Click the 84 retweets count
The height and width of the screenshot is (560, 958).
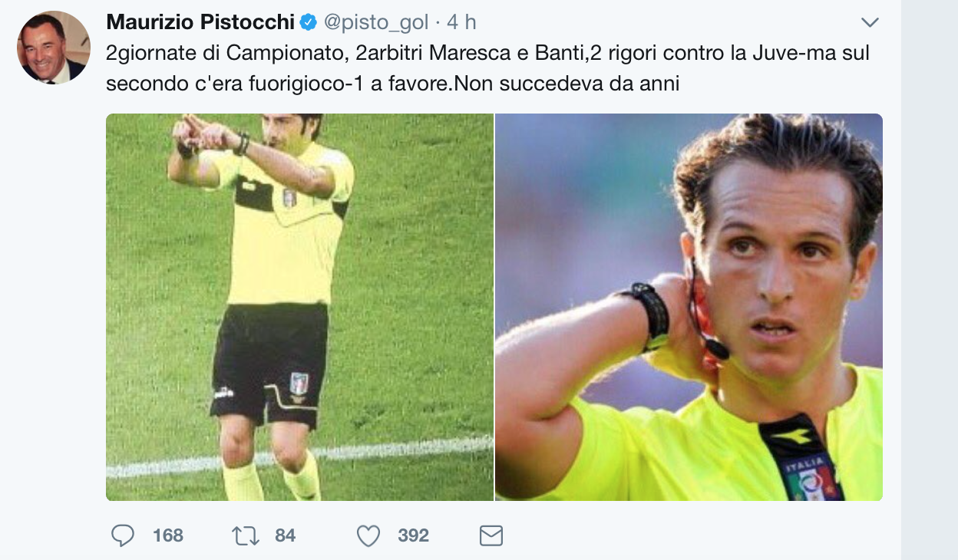tap(285, 535)
